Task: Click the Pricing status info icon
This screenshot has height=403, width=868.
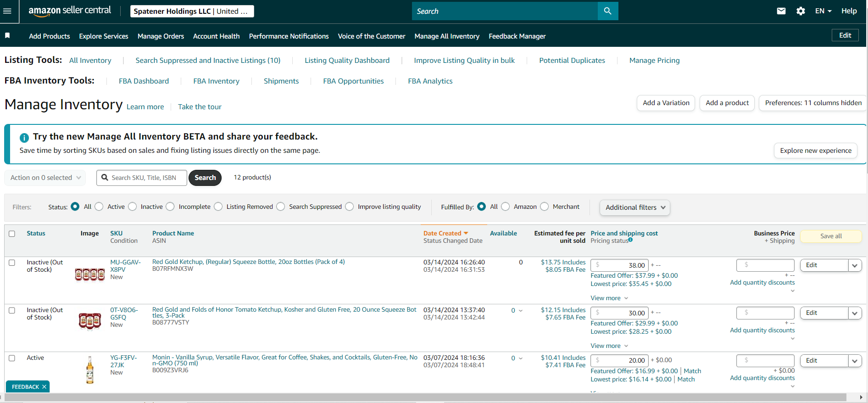Action: point(630,240)
